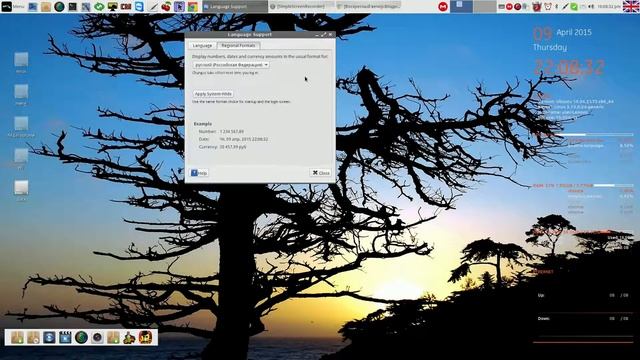Launch the orange game character dock icon
The image size is (640, 360).
pyautogui.click(x=146, y=338)
